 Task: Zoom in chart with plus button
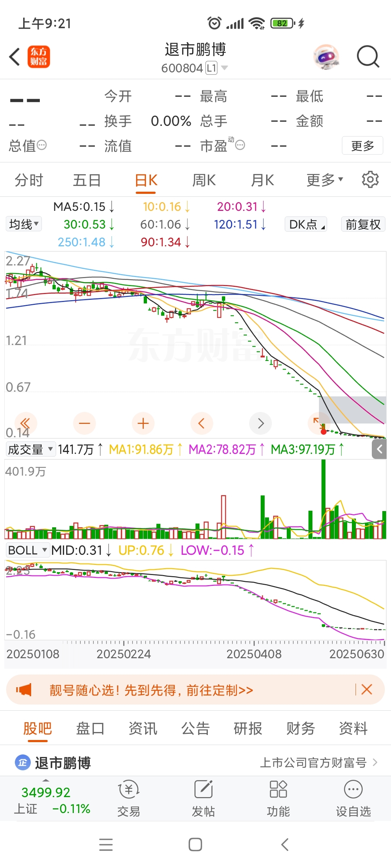(143, 423)
